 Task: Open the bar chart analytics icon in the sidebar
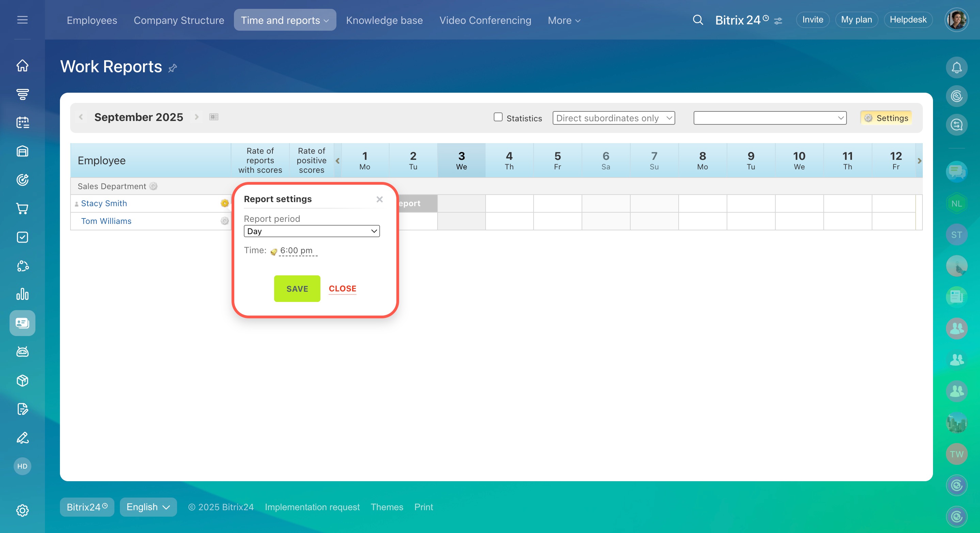(22, 294)
